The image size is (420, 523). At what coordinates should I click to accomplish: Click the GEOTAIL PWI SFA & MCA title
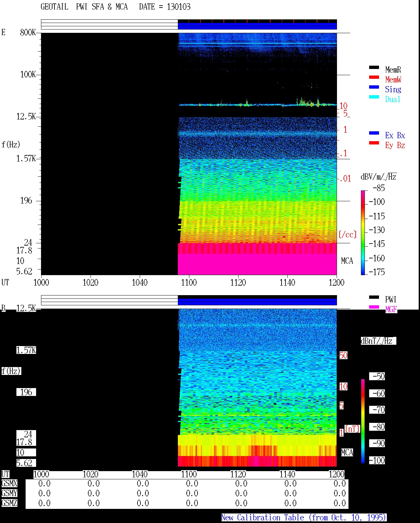84,7
